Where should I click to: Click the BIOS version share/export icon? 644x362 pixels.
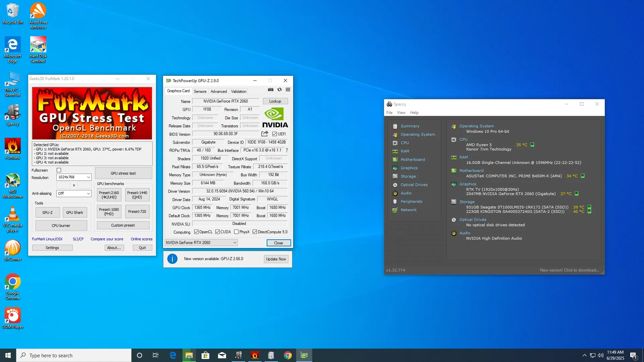pos(265,134)
